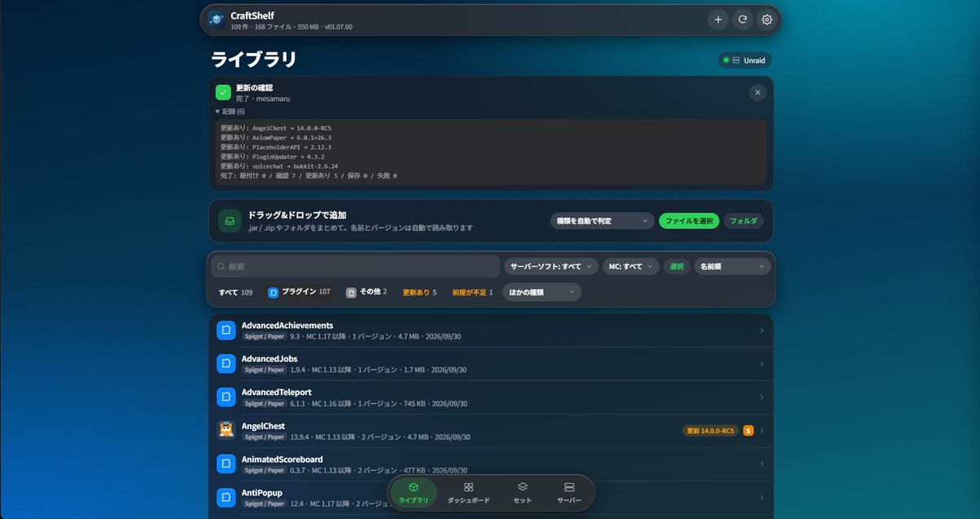Expand the AdvancedAchievements row chevron

[761, 330]
